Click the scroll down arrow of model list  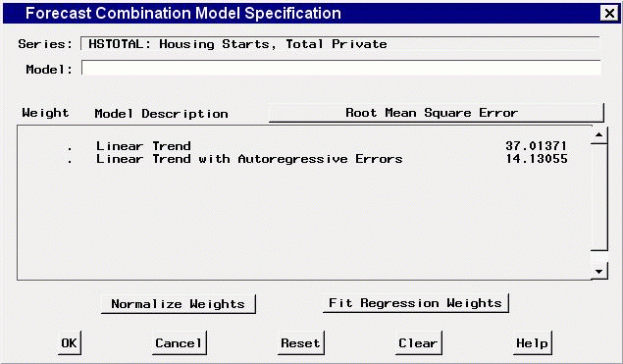pyautogui.click(x=598, y=271)
